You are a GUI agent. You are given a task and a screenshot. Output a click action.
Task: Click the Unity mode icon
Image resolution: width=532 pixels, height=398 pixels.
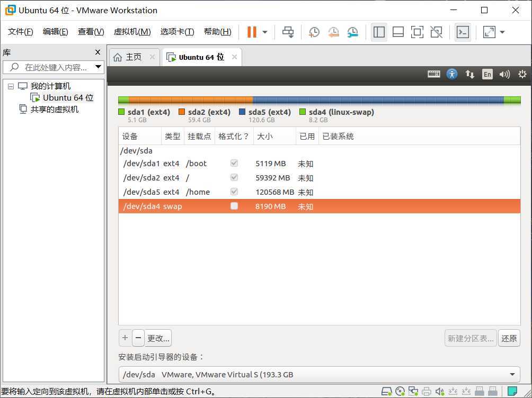pos(436,32)
